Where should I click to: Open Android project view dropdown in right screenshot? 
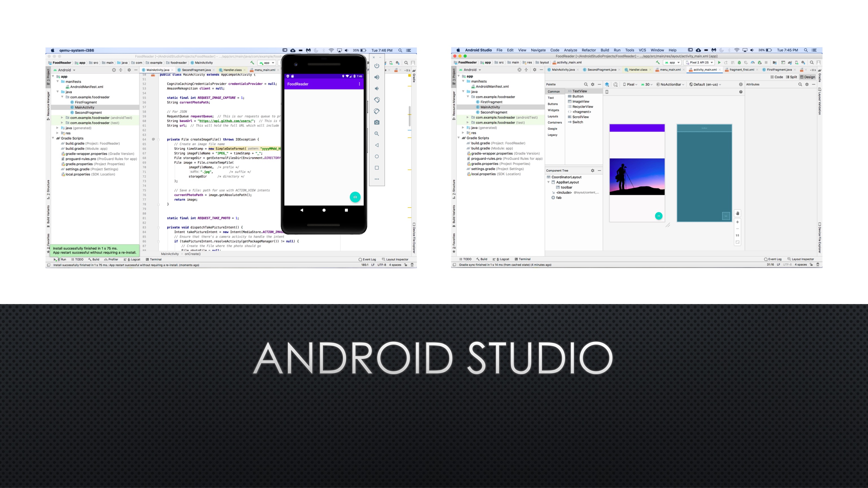coord(470,70)
